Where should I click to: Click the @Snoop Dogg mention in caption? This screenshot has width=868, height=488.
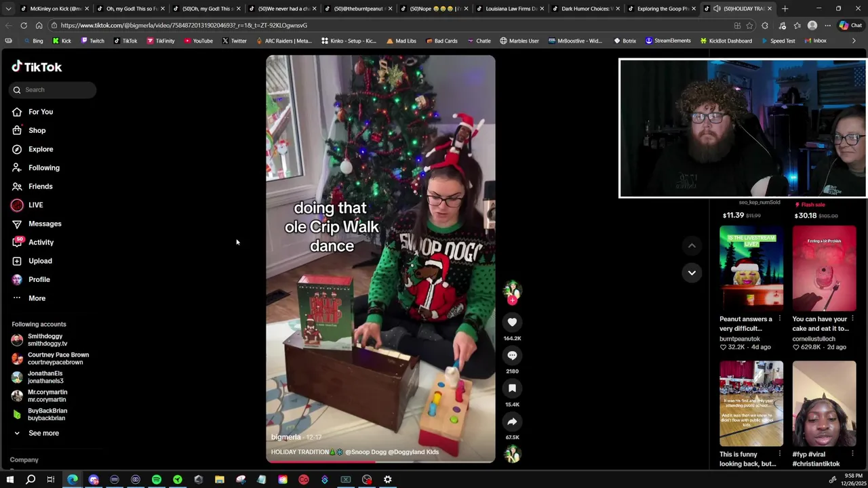[x=365, y=452]
